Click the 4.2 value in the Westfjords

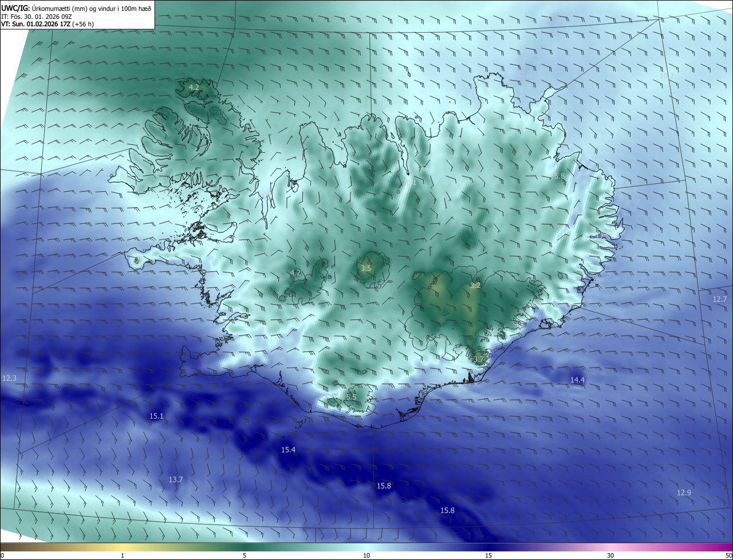coord(194,88)
